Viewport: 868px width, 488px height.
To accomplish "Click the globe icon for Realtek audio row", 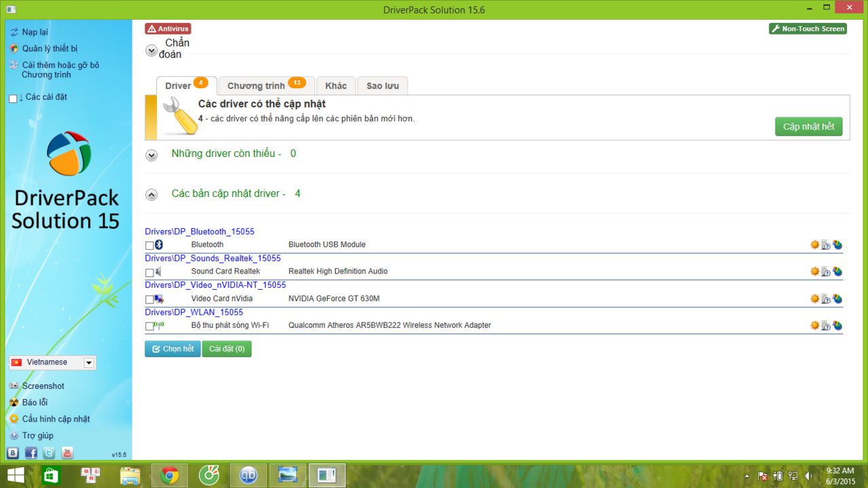I will [837, 271].
